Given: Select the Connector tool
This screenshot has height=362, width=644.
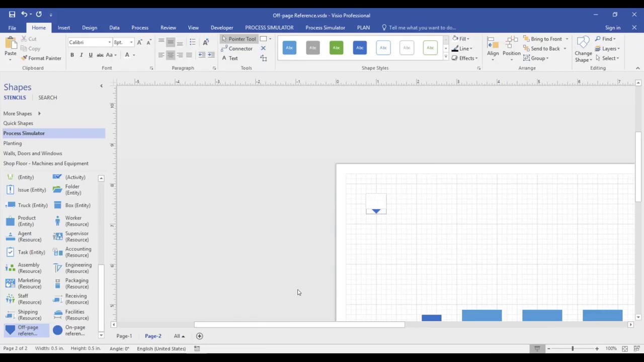Looking at the screenshot, I should coord(237,49).
